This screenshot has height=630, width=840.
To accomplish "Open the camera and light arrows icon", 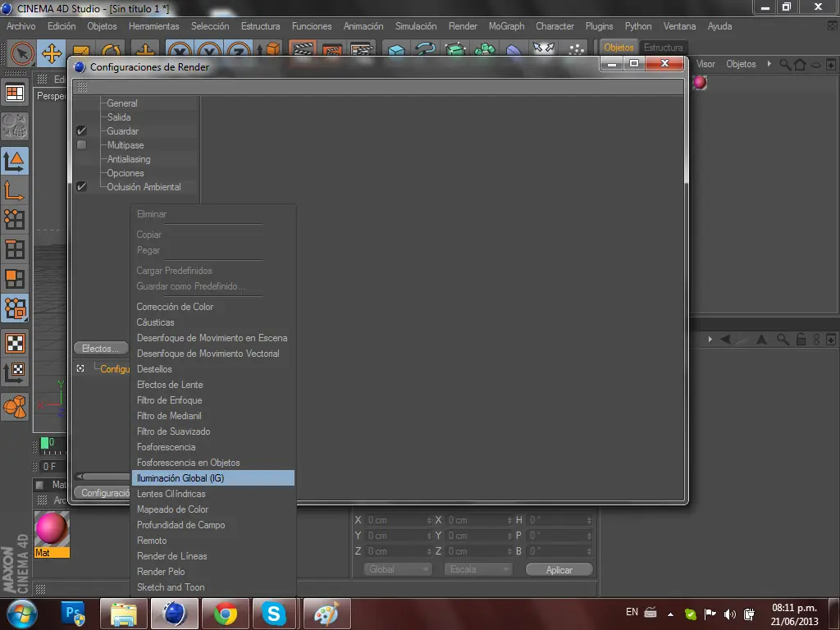I will tap(543, 49).
